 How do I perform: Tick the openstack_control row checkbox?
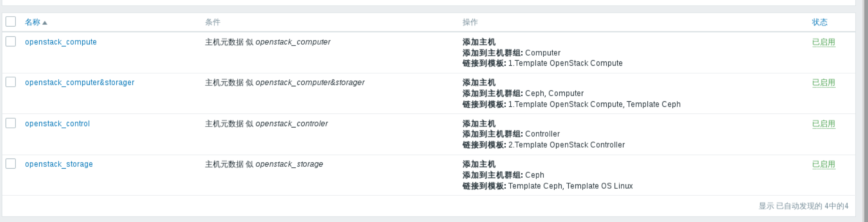pyautogui.click(x=11, y=123)
